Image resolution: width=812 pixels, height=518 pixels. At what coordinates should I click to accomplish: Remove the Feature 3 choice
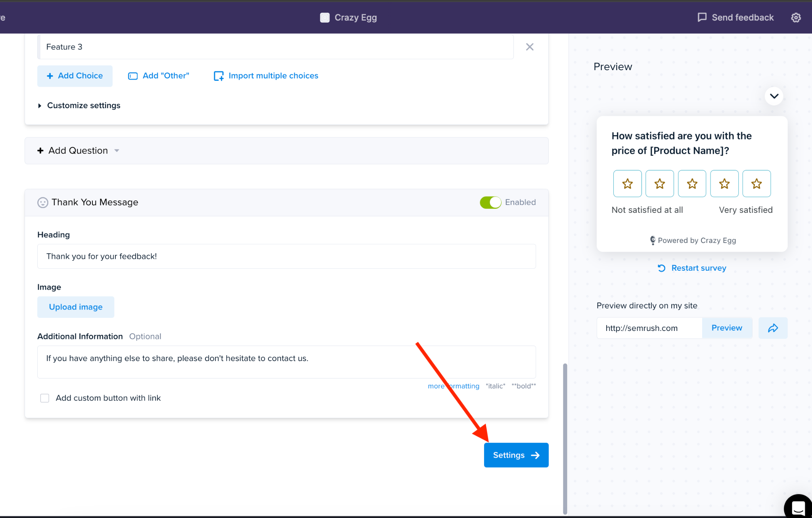(x=530, y=47)
